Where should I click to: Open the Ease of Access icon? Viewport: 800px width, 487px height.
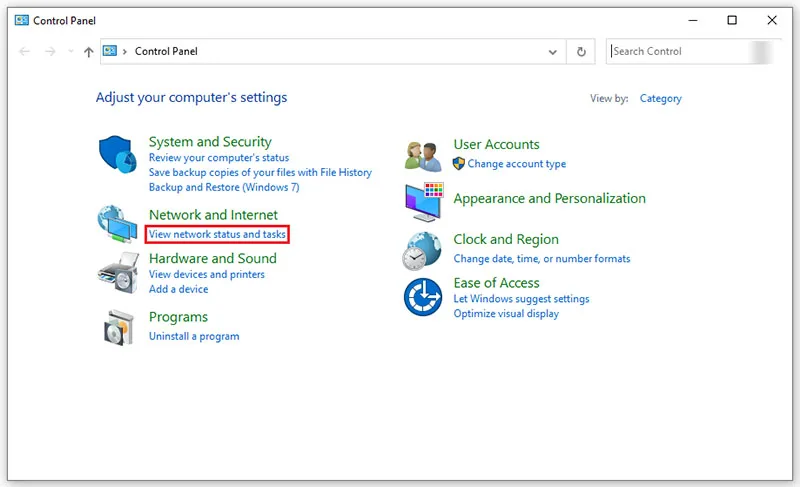point(423,297)
